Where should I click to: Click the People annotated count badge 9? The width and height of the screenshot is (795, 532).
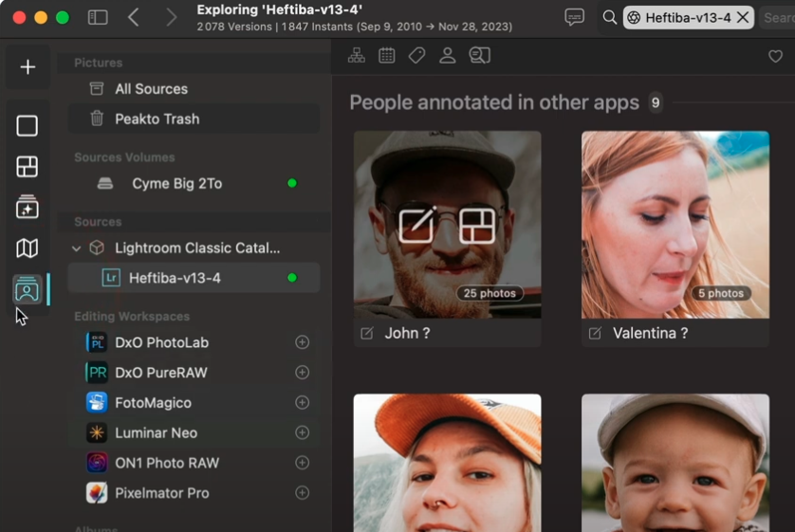pos(655,102)
